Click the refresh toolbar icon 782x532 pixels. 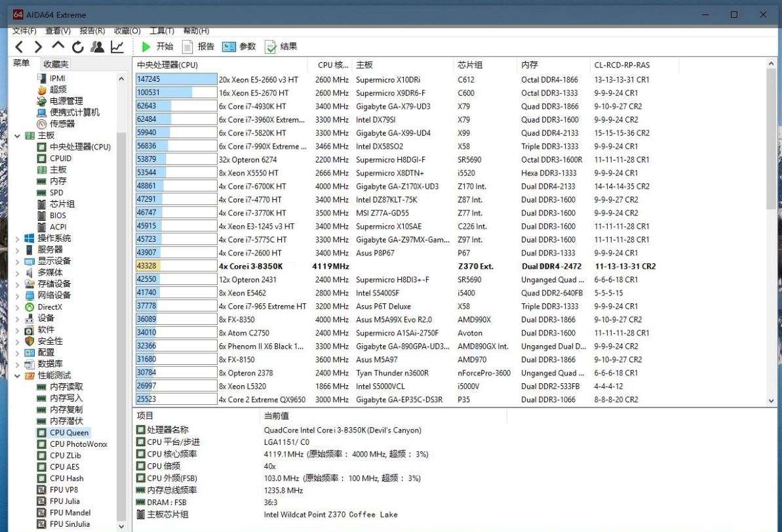point(77,47)
